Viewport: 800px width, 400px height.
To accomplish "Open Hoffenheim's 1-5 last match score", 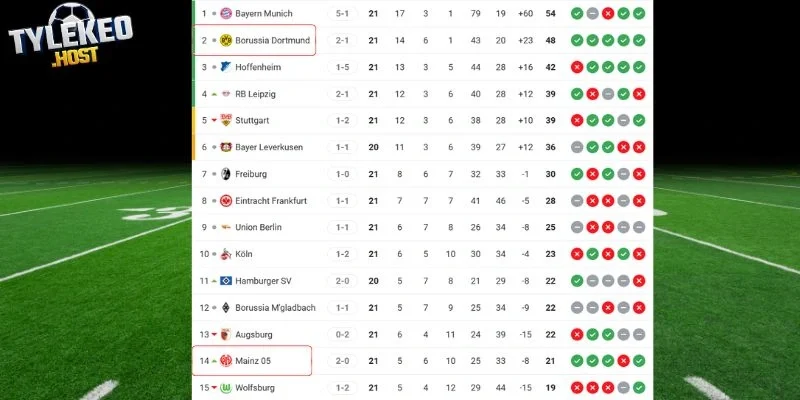I will 343,67.
